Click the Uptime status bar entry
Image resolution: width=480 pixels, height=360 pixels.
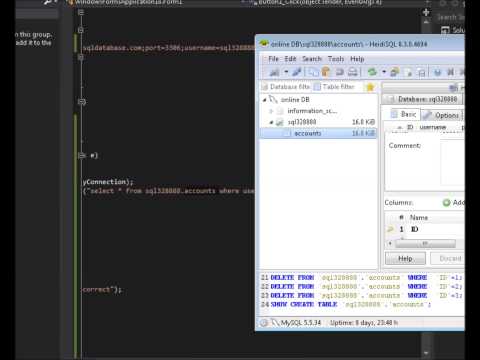tap(364, 323)
